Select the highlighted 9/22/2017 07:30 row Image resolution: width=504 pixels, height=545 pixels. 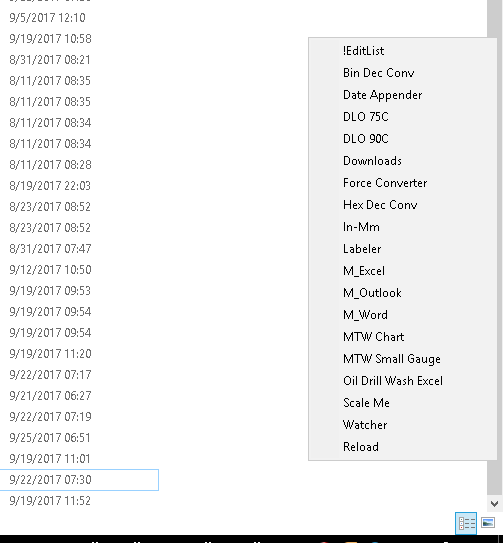pos(79,480)
